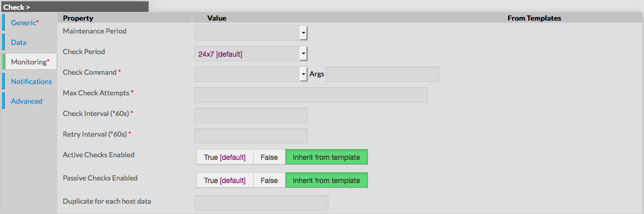This screenshot has height=214, width=644.
Task: Set Passive Checks Enabled to True
Action: (x=225, y=180)
